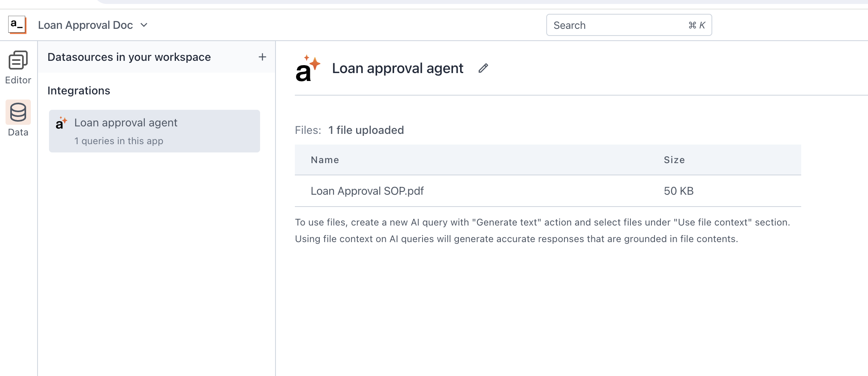Open the rename pencil icon beside agent title
868x376 pixels.
click(x=483, y=68)
